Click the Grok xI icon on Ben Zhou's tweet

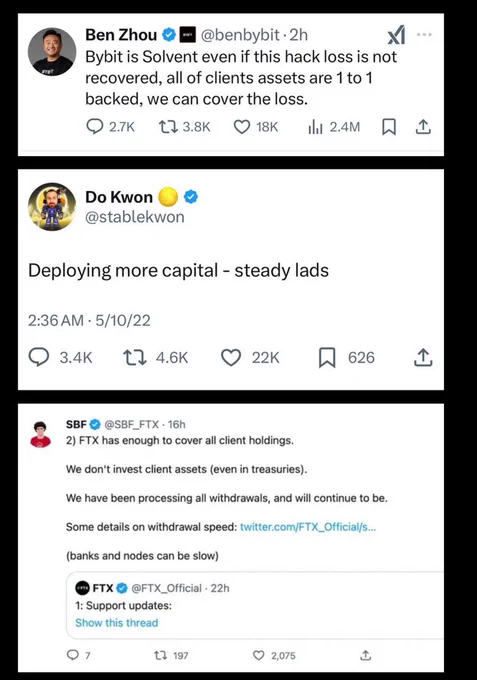pyautogui.click(x=396, y=35)
